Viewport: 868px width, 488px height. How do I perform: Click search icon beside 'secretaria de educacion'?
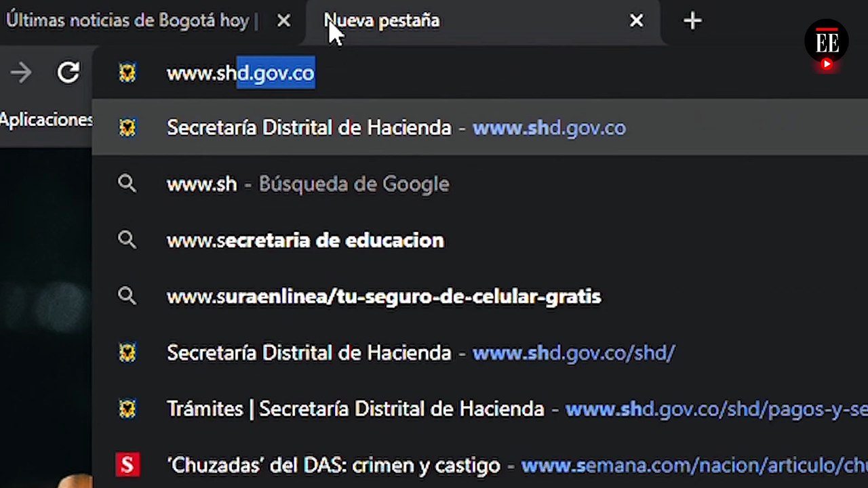click(x=127, y=240)
